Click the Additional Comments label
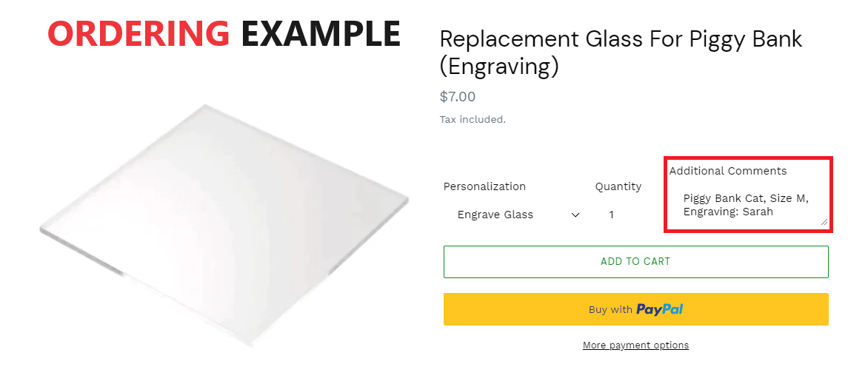The width and height of the screenshot is (868, 381). click(x=727, y=171)
